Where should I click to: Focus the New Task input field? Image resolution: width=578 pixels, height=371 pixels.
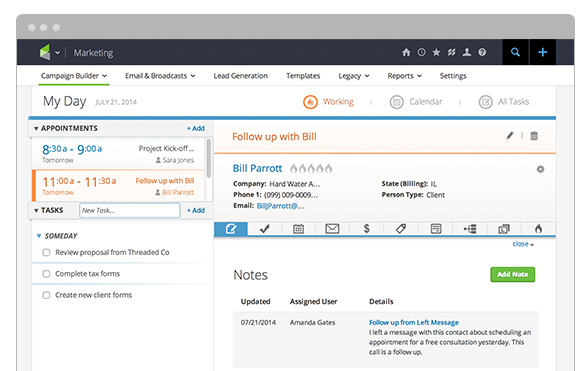pos(130,210)
